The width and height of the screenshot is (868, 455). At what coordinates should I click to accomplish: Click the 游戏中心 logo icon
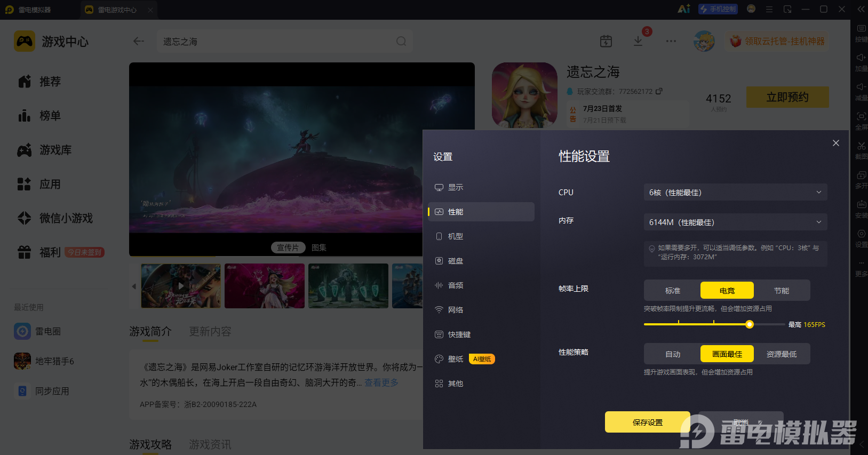[x=25, y=41]
